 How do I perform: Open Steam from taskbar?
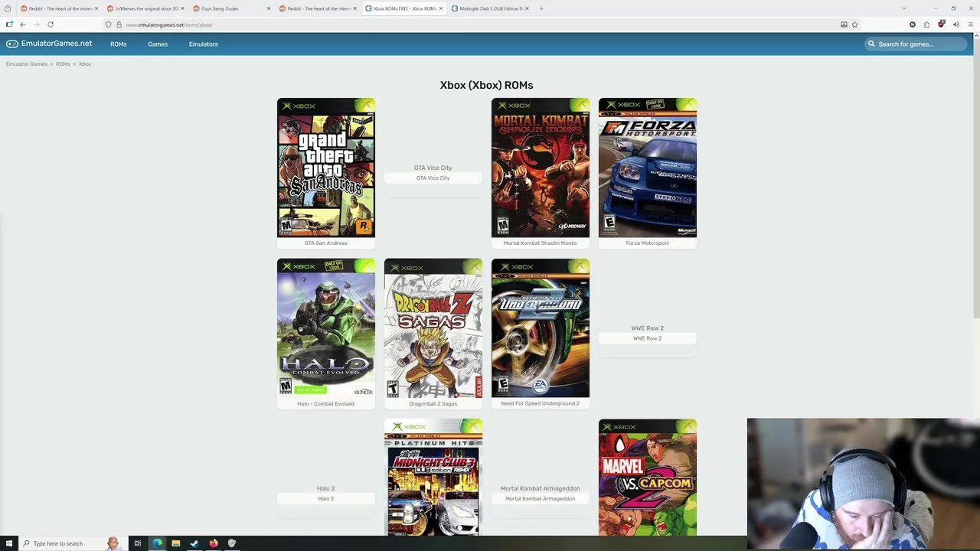point(194,543)
